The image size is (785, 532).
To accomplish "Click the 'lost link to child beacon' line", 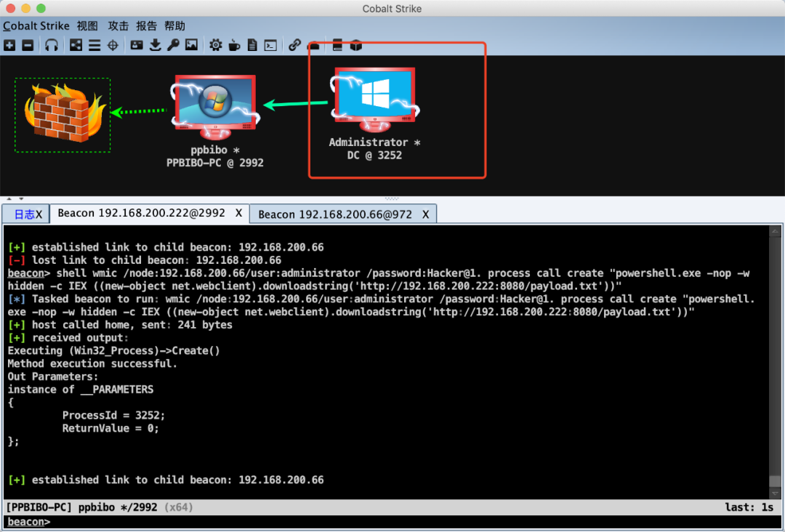I will [x=145, y=260].
